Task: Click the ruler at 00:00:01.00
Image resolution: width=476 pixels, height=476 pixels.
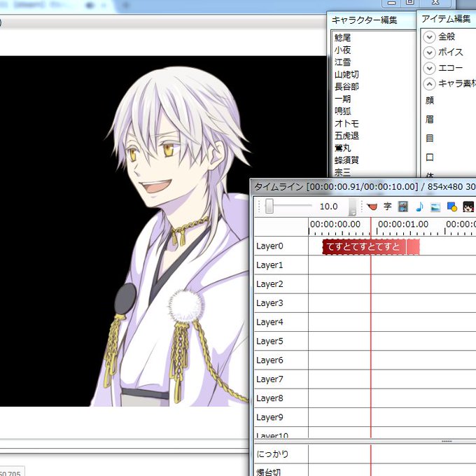Action: click(403, 224)
